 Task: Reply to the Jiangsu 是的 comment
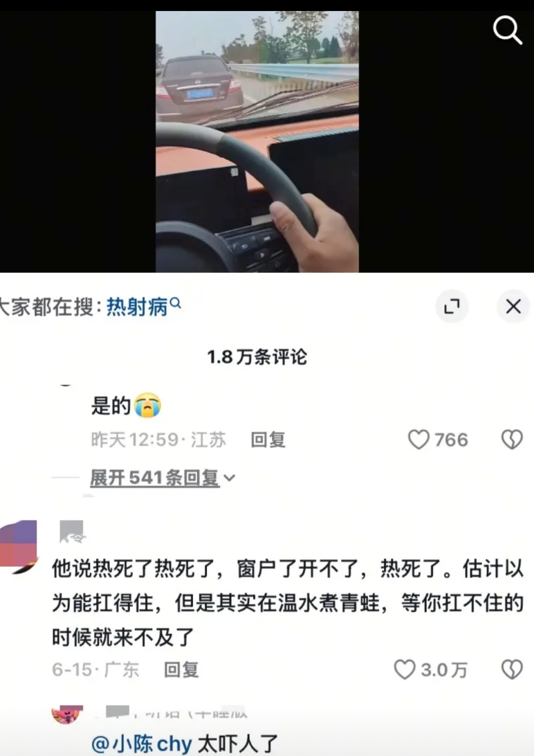coord(268,440)
